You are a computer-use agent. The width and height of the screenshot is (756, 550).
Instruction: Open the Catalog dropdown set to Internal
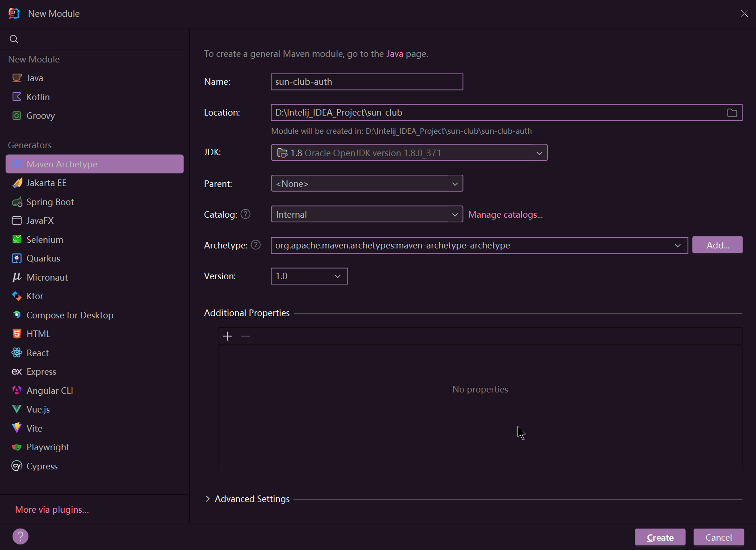[367, 214]
